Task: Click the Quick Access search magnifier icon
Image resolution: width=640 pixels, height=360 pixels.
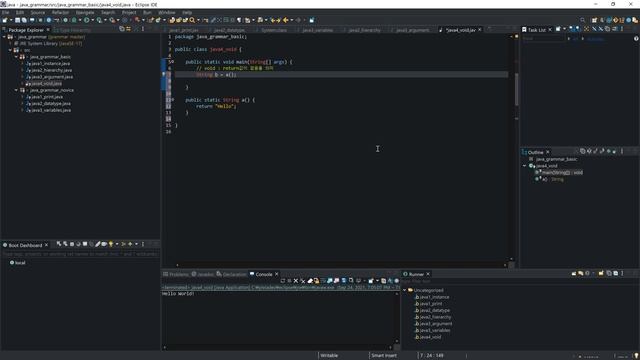Action: tap(582, 20)
